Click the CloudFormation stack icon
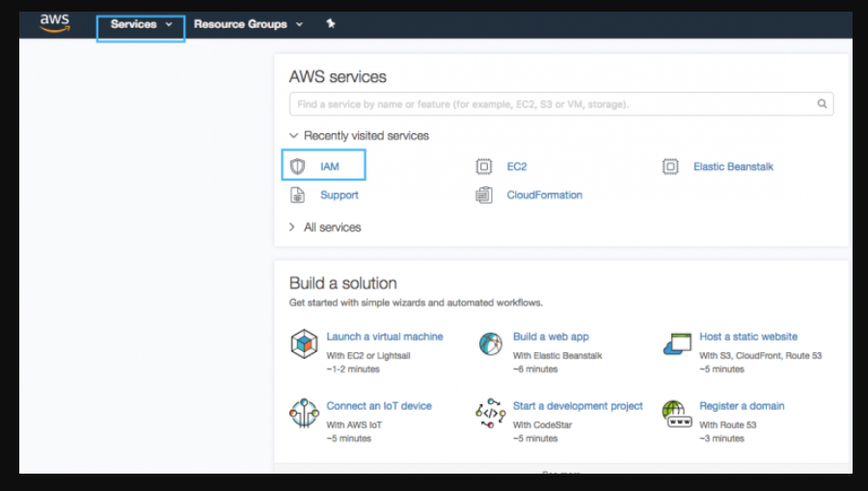868x491 pixels. pos(484,195)
